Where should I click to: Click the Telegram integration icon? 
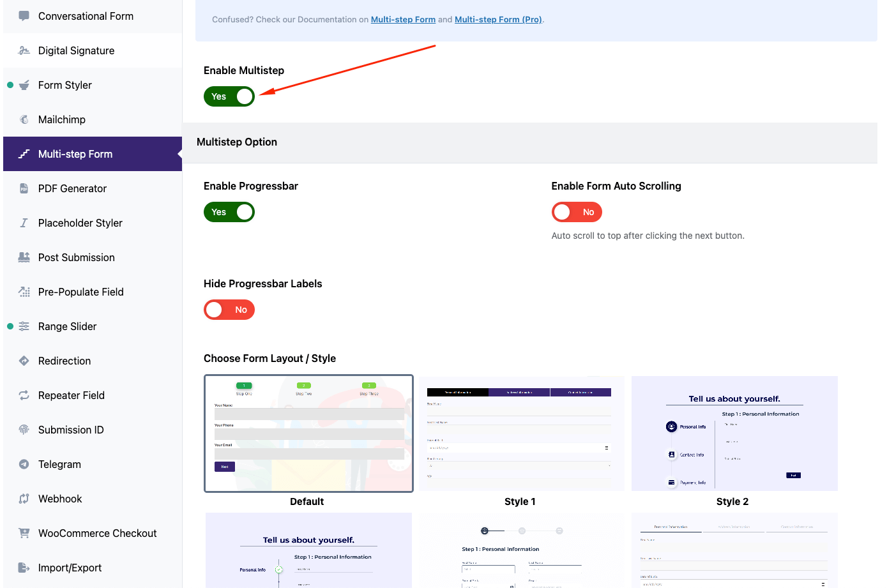25,464
